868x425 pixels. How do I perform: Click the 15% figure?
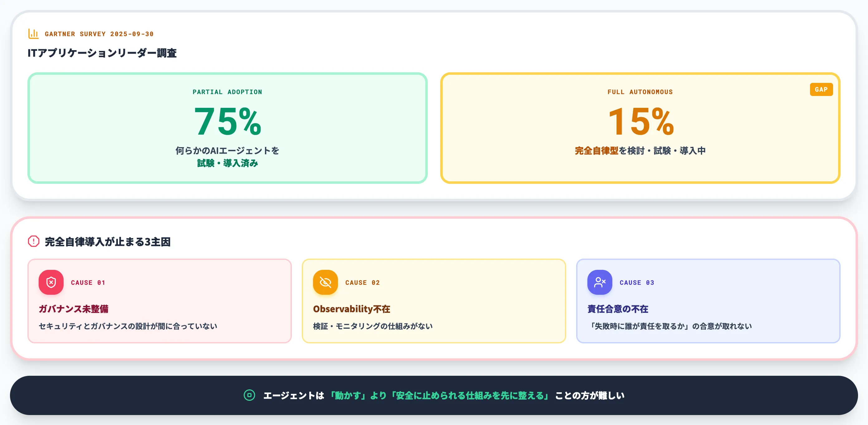coord(641,121)
